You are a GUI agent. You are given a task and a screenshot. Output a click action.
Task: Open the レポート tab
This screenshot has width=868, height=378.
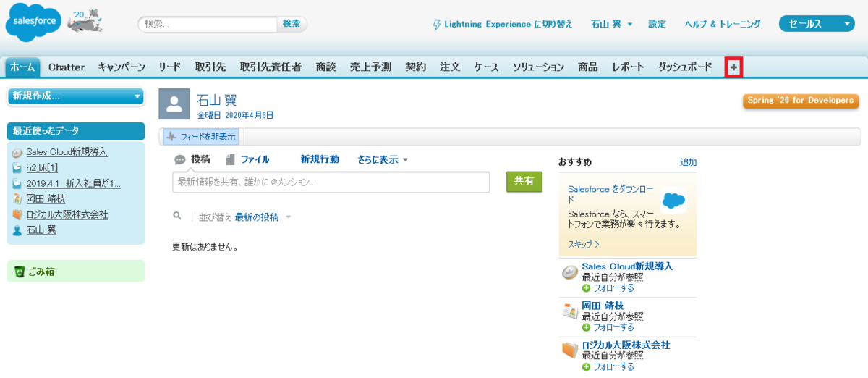click(628, 67)
